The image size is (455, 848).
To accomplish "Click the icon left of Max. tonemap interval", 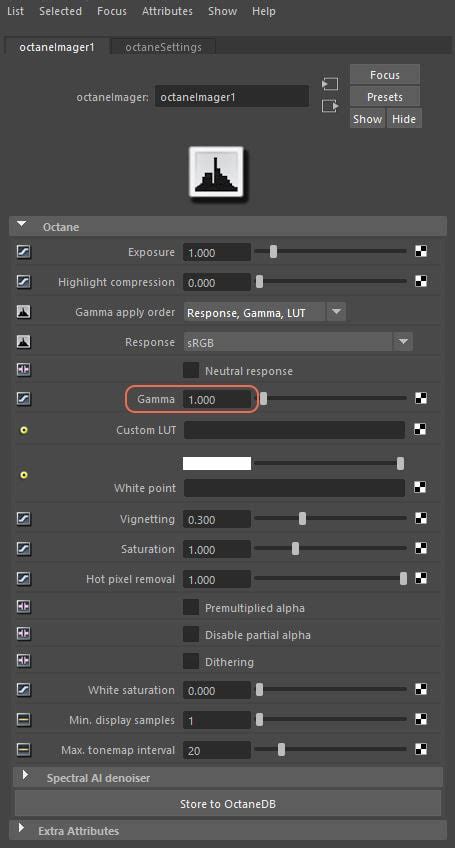I will (24, 750).
